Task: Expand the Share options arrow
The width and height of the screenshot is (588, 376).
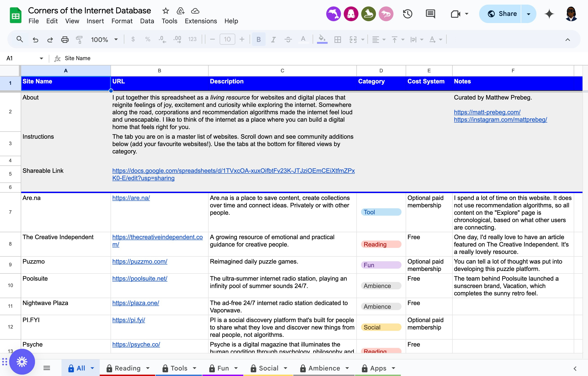Action: point(528,14)
